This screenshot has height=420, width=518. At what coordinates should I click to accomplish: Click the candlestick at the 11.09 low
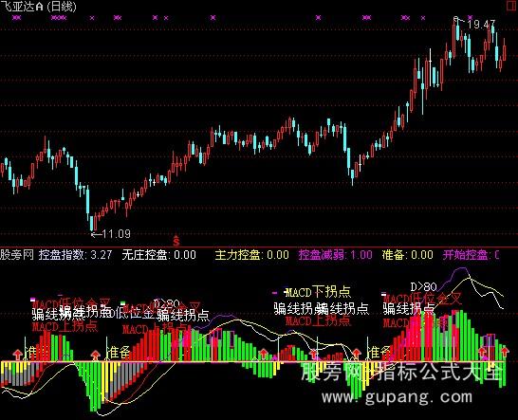pyautogui.click(x=92, y=223)
